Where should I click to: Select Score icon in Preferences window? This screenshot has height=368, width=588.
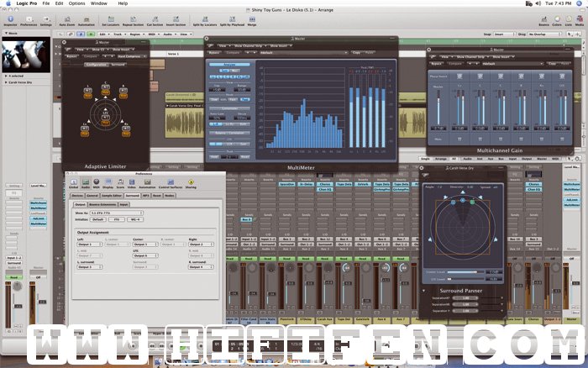(120, 182)
